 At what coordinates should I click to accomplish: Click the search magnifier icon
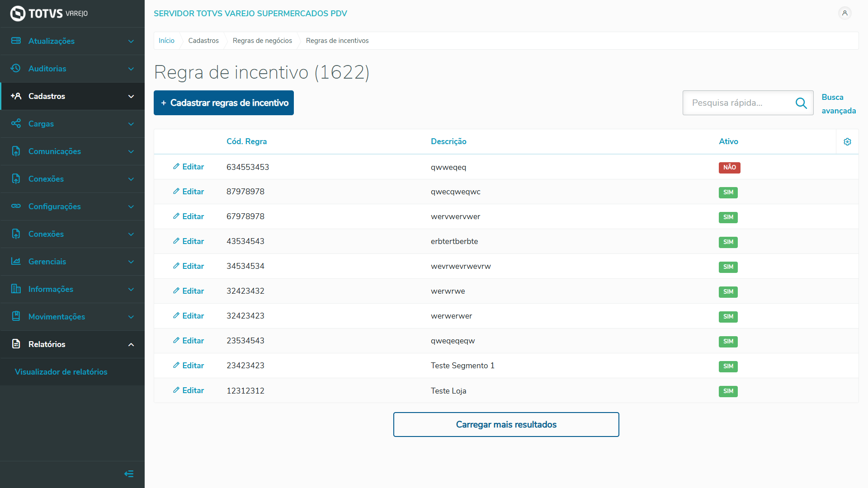[x=801, y=103]
